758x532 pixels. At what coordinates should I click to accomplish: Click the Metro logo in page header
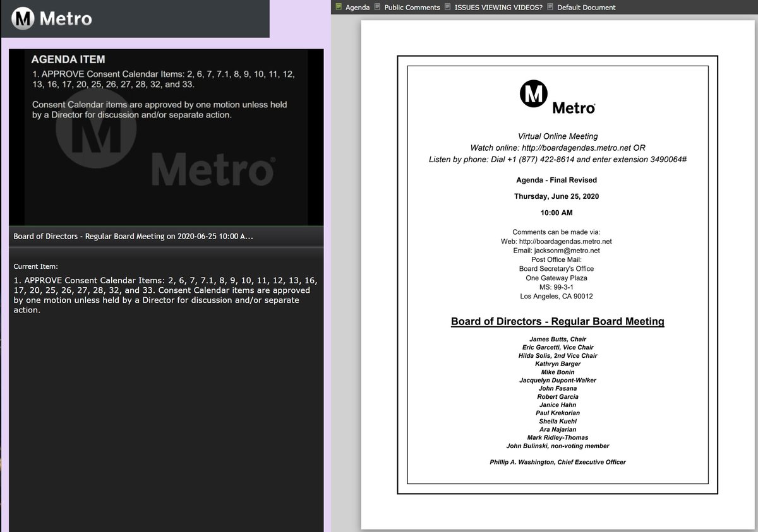pyautogui.click(x=52, y=18)
